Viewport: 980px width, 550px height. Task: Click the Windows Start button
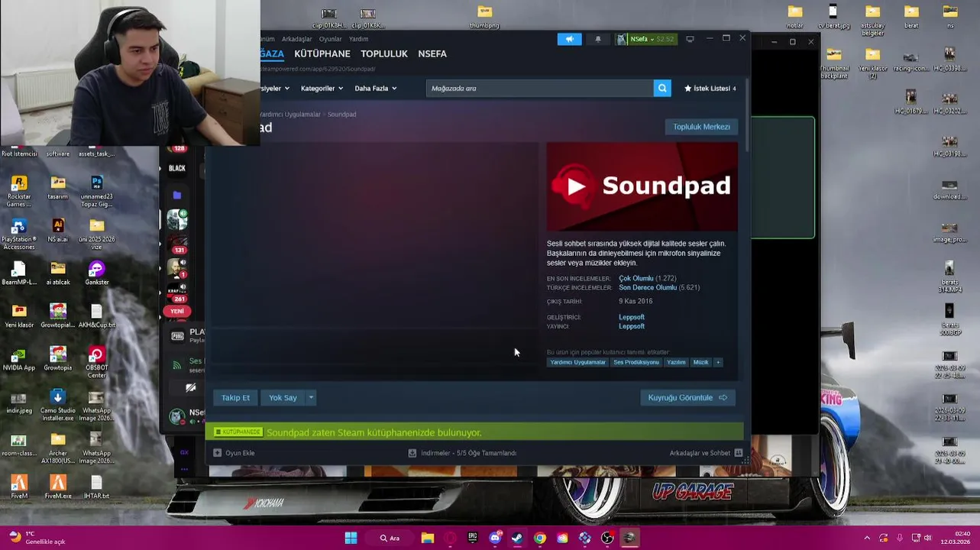(x=351, y=538)
